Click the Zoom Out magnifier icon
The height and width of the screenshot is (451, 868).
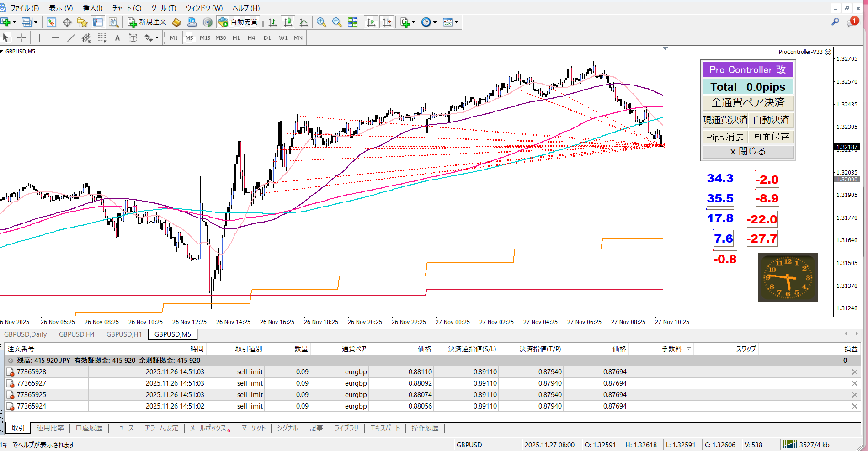[337, 22]
